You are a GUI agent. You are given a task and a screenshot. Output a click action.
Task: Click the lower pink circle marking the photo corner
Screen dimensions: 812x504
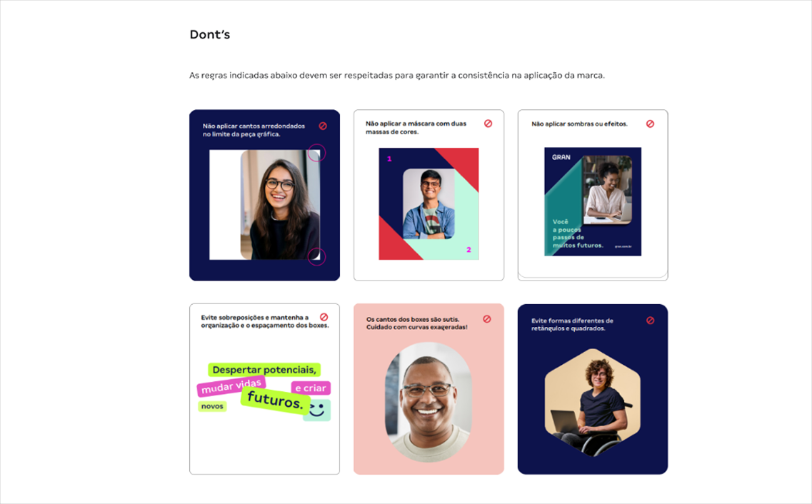click(x=317, y=257)
